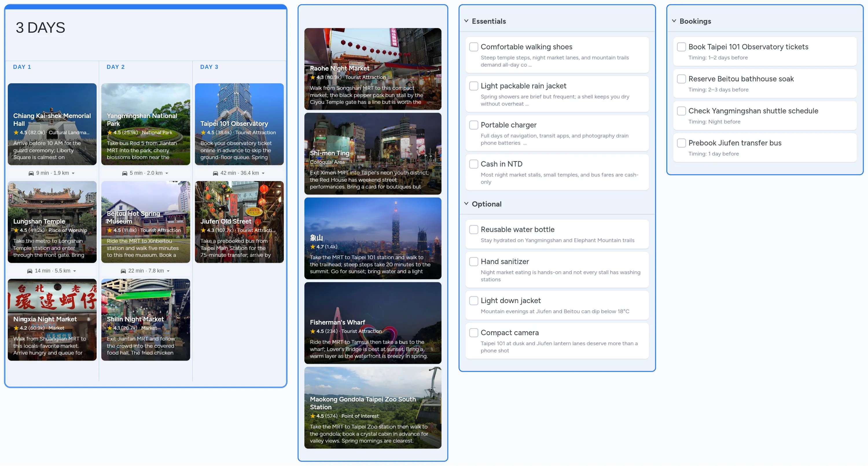Open Chiang Kai-shek Memorial Hall card

[52, 124]
